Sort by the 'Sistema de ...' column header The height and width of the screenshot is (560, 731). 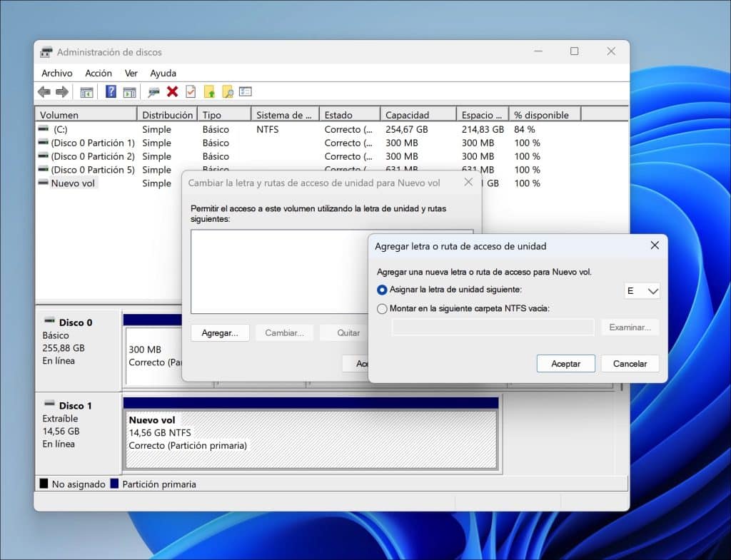click(286, 115)
